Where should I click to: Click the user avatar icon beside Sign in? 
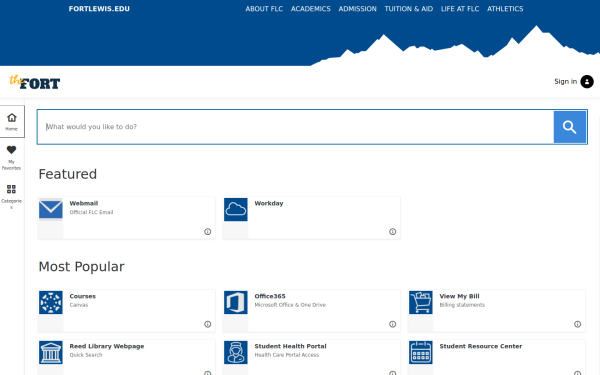tap(587, 82)
